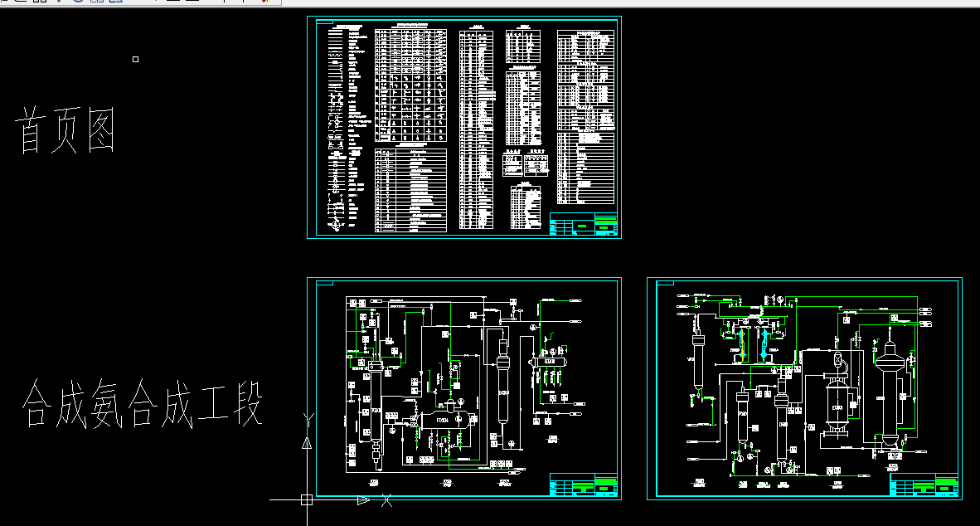Select the tall narrow table in legend sheet
This screenshot has width=980, height=526.
[476, 129]
